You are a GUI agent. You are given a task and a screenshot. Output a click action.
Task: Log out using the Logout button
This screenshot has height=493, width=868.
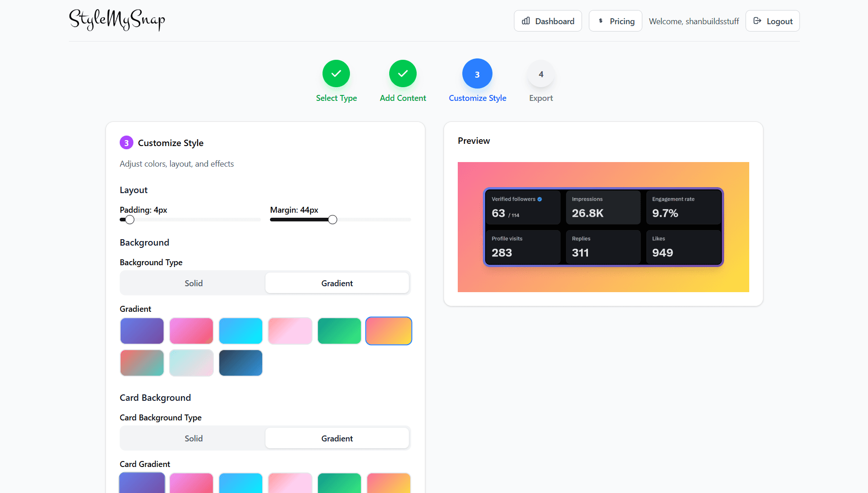pos(773,21)
